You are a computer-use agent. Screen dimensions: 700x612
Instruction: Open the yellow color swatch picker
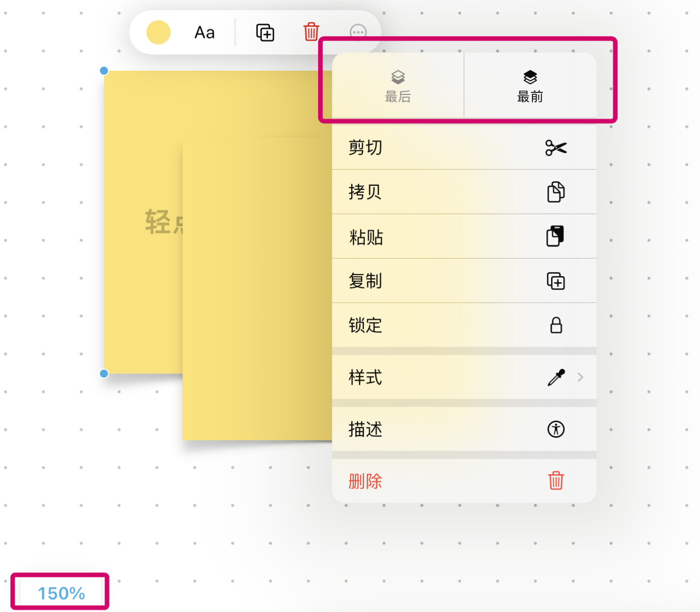pyautogui.click(x=159, y=32)
